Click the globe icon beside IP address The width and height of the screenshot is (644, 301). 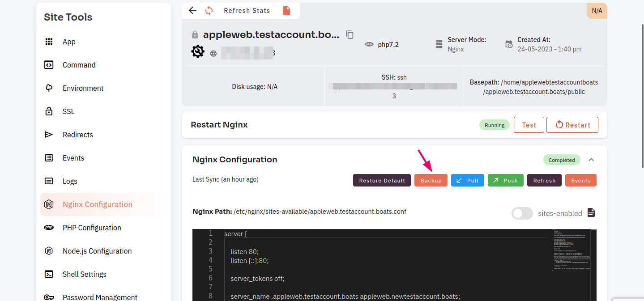213,53
